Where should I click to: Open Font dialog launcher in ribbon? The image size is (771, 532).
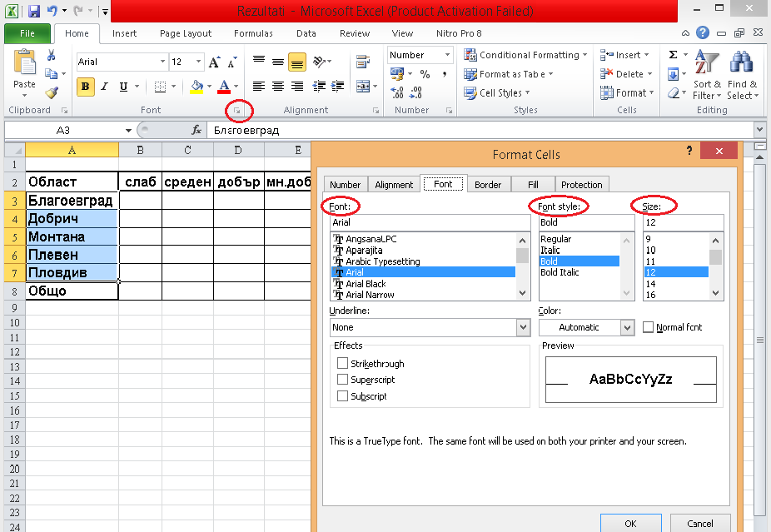[x=237, y=110]
